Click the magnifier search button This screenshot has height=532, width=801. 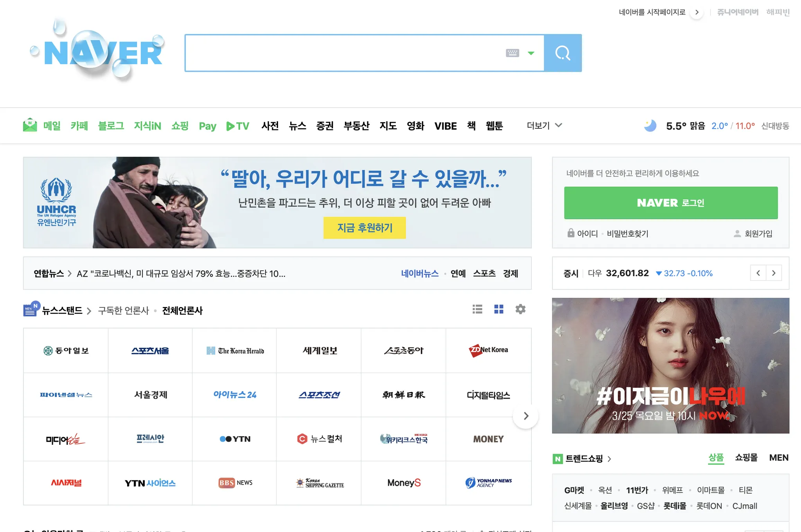[x=562, y=53]
